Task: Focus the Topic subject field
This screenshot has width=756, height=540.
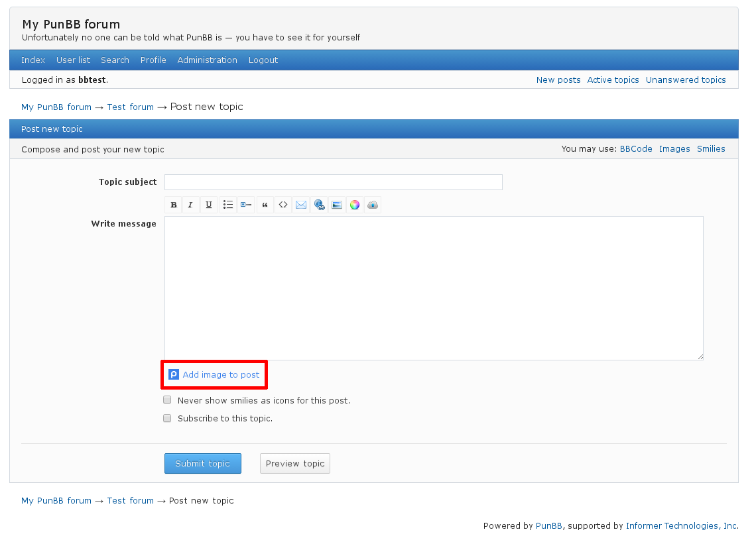Action: [333, 182]
